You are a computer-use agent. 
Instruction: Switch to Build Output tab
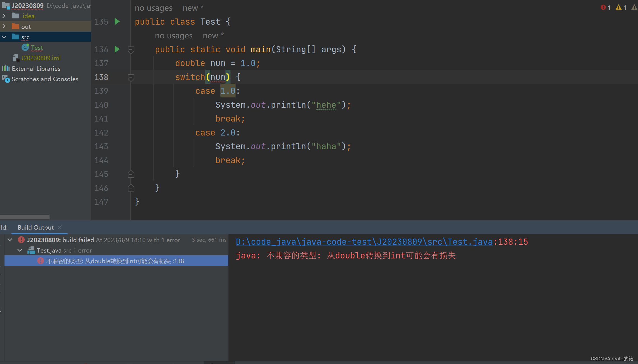(36, 227)
